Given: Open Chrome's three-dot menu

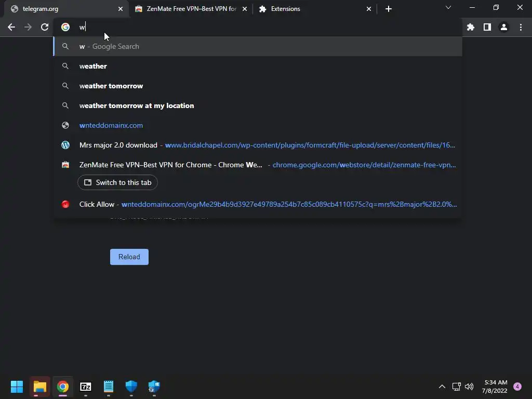Looking at the screenshot, I should (x=521, y=27).
